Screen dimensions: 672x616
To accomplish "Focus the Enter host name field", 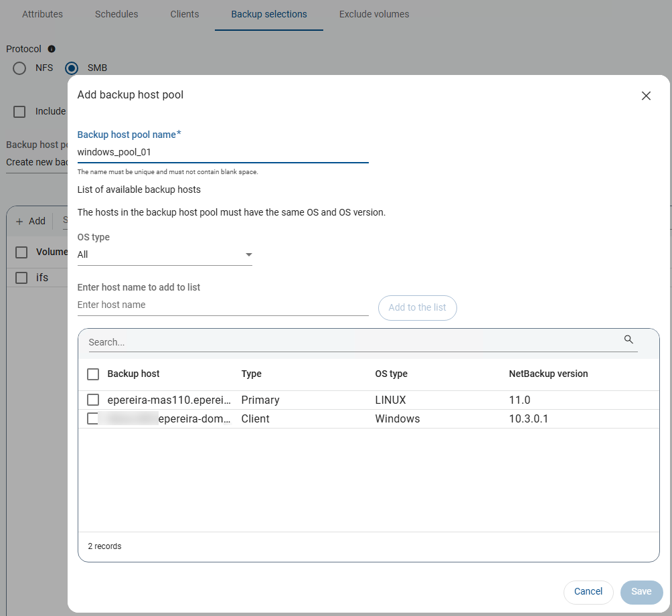I will point(222,305).
